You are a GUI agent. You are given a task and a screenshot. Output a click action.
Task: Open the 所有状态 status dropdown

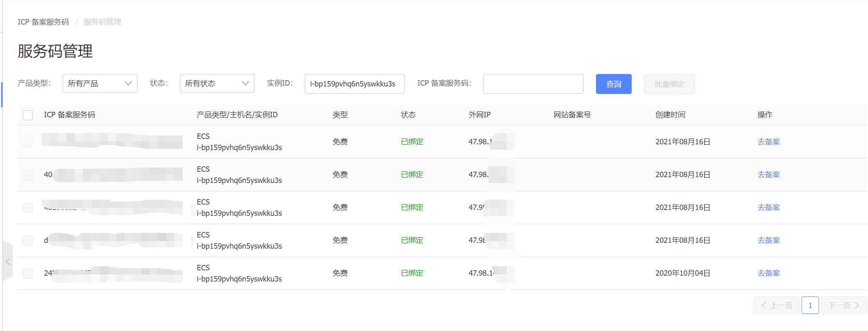[x=217, y=84]
